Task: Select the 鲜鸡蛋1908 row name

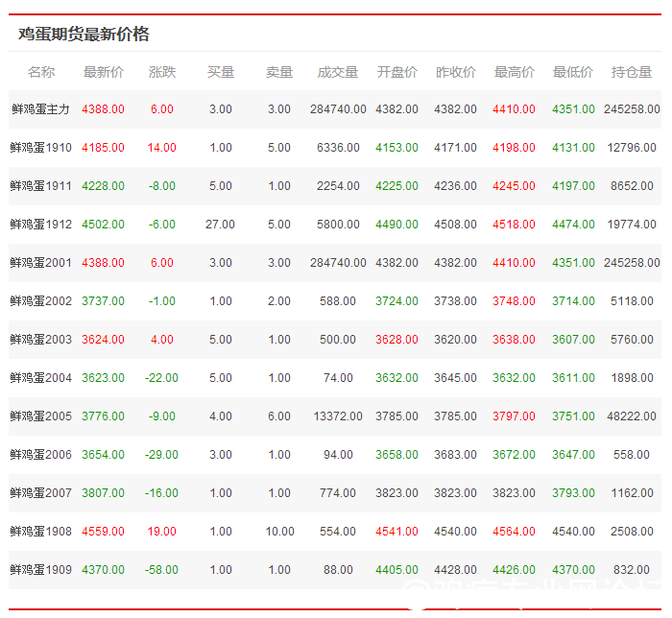Action: [40, 532]
